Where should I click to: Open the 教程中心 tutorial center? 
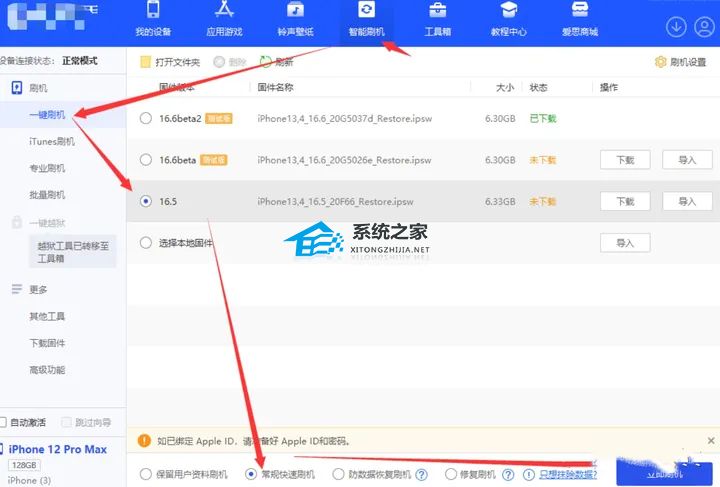point(508,19)
